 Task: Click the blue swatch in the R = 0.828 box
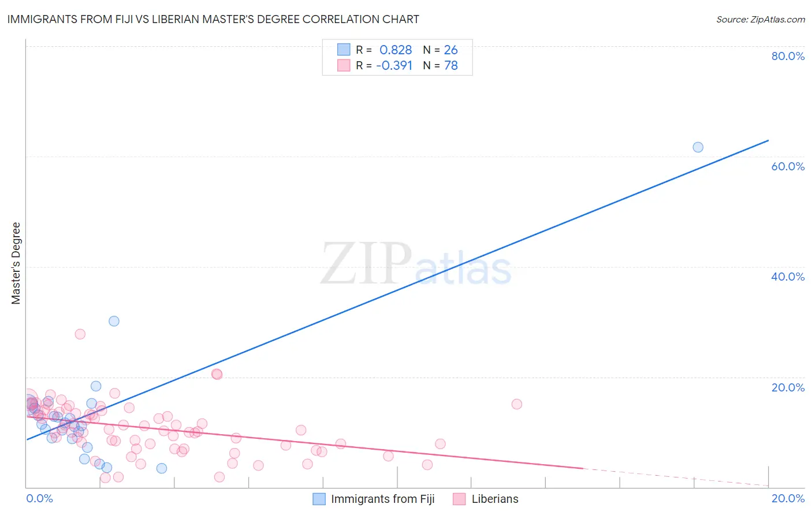point(344,50)
